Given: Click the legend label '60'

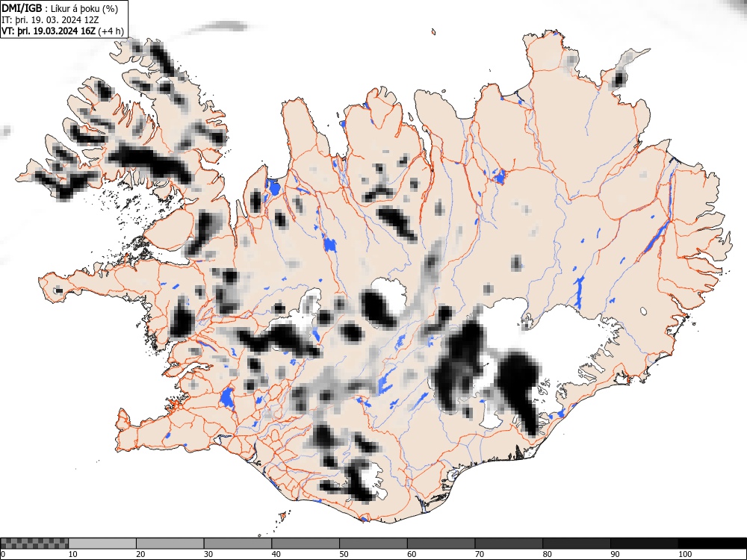Looking at the screenshot, I should click(412, 554).
